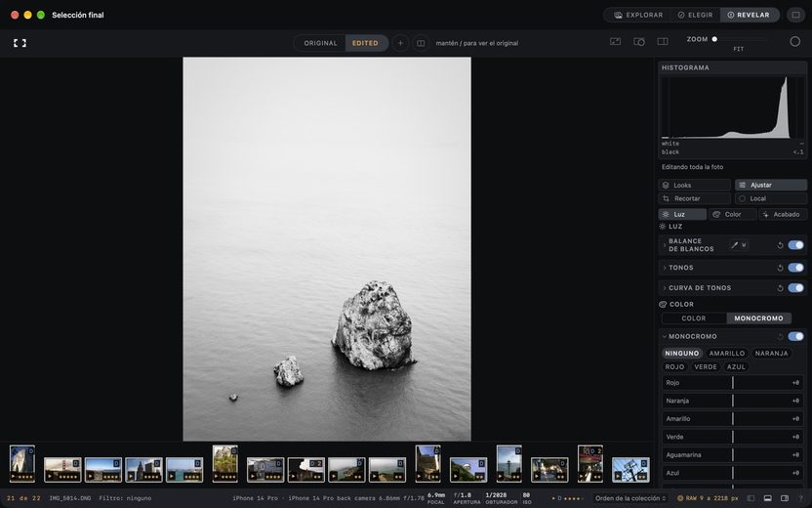Viewport: 812px width, 508px height.
Task: Click the fullscreen brackets icon
Action: pyautogui.click(x=20, y=43)
